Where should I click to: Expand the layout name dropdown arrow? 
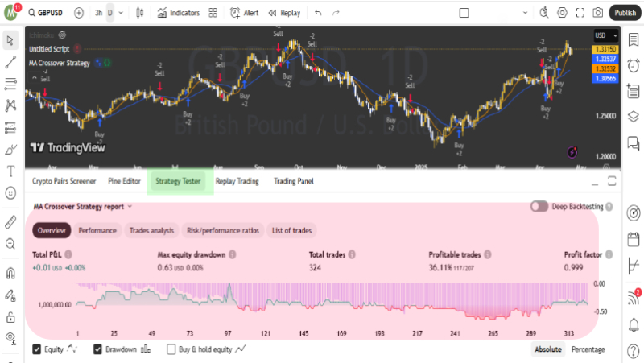point(525,13)
